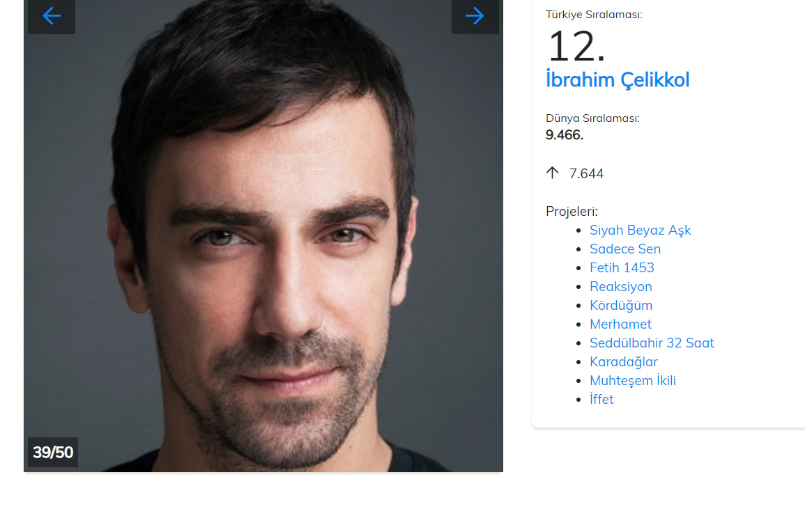
Task: Click the Merhamet project link
Action: tap(620, 324)
